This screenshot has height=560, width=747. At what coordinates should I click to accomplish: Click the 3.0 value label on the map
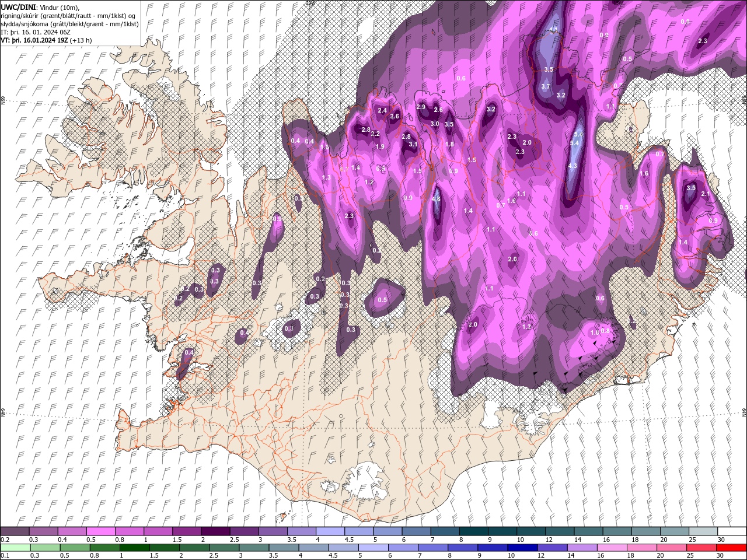(435, 124)
